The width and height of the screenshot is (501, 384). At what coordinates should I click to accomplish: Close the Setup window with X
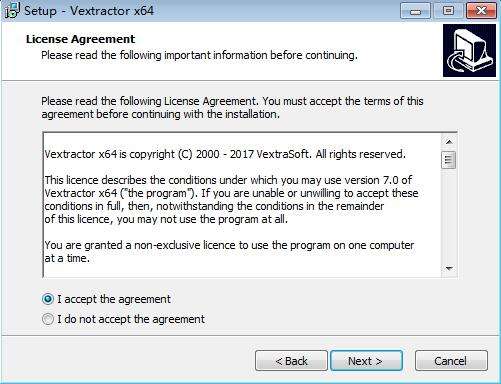[x=481, y=11]
